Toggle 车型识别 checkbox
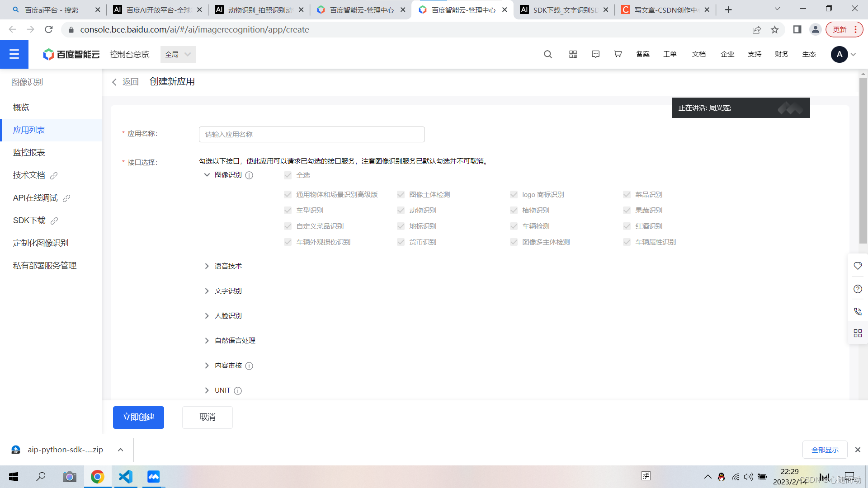 [x=288, y=211]
